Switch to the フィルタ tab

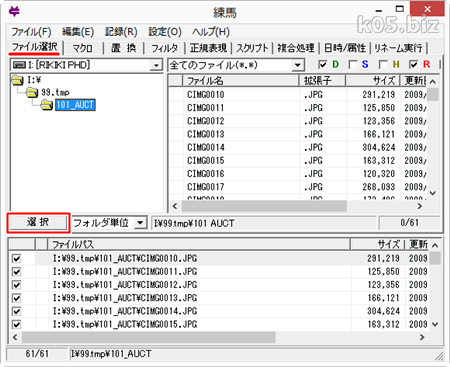[165, 48]
